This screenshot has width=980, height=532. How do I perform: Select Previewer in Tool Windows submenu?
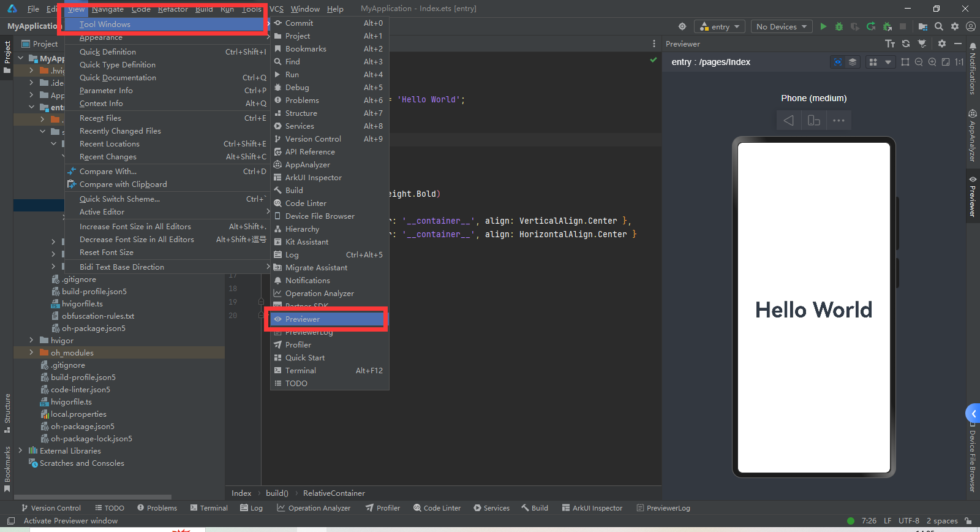pos(330,319)
